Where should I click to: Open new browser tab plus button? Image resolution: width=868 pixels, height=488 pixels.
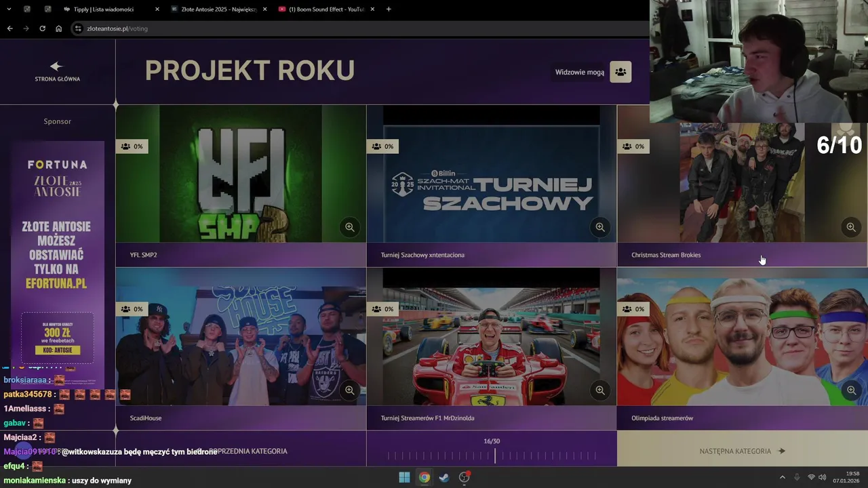(x=389, y=9)
